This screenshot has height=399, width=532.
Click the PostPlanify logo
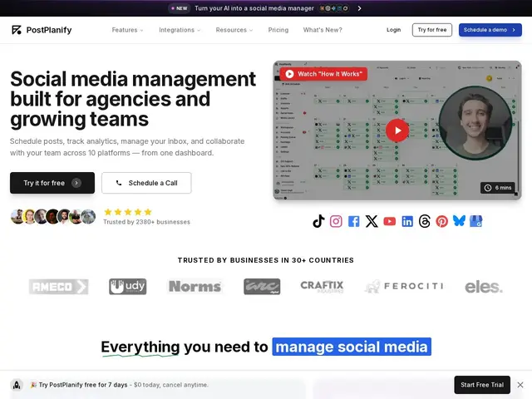pyautogui.click(x=42, y=30)
